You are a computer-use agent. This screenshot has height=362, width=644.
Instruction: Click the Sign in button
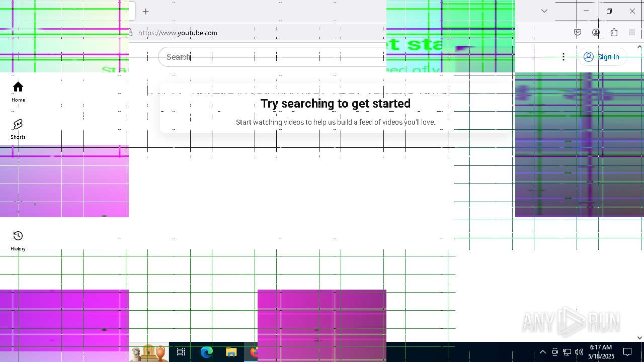pyautogui.click(x=602, y=57)
